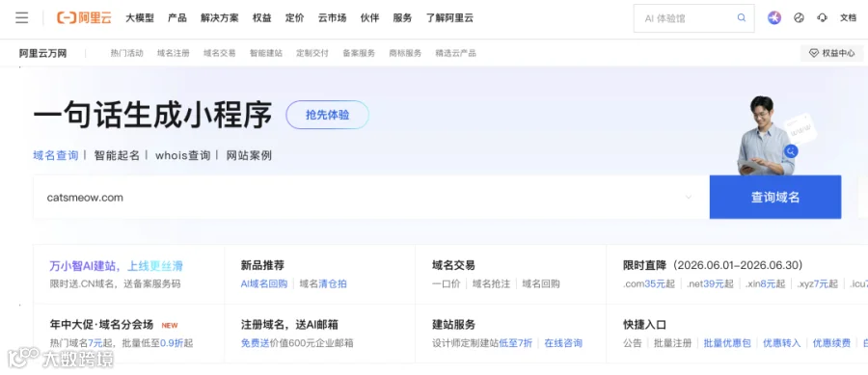Click the .xin8元起 price link
This screenshot has width=868, height=375.
coord(765,283)
